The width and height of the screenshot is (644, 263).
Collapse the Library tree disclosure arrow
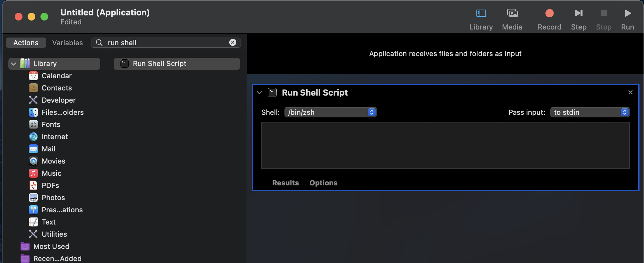(13, 64)
